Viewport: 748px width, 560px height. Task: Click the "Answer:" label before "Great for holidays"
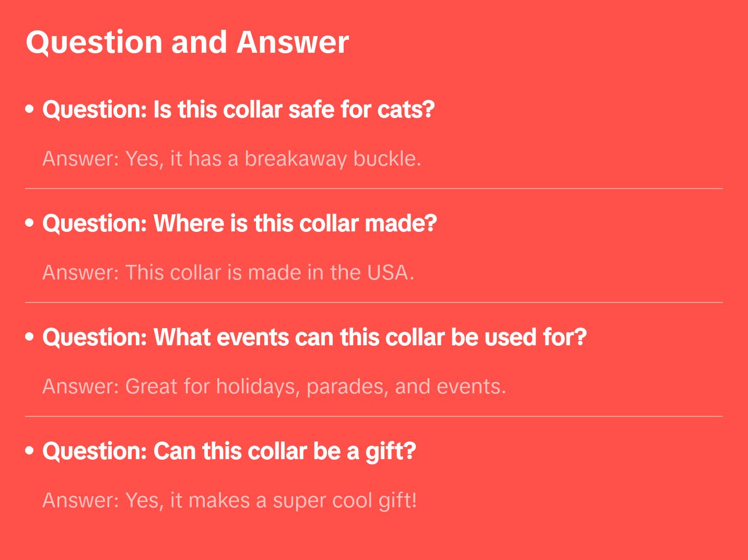click(81, 387)
